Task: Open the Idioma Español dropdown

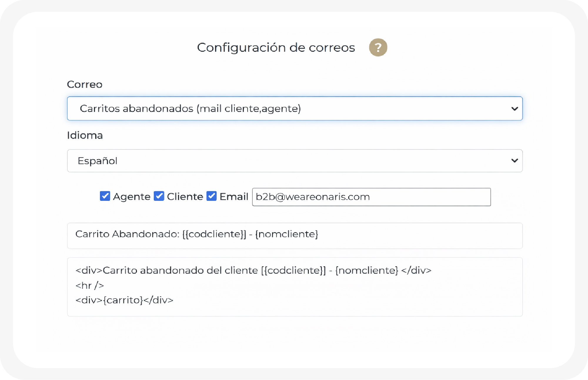Action: (295, 161)
